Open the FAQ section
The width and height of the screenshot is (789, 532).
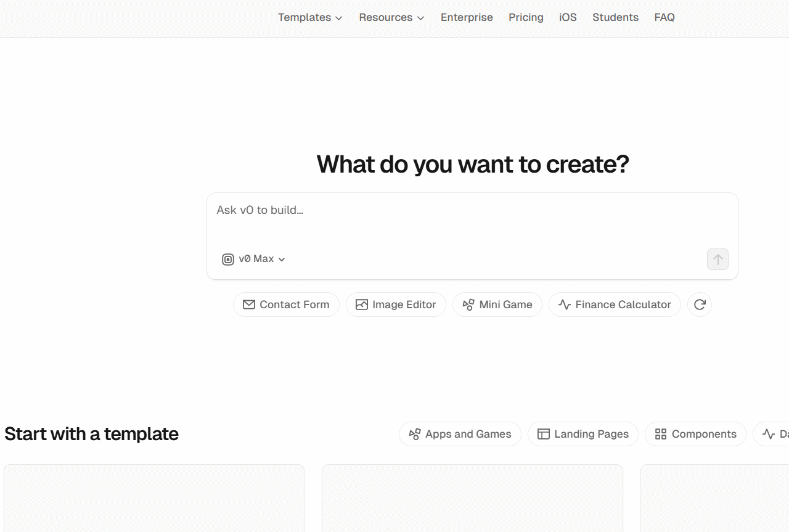tap(664, 17)
